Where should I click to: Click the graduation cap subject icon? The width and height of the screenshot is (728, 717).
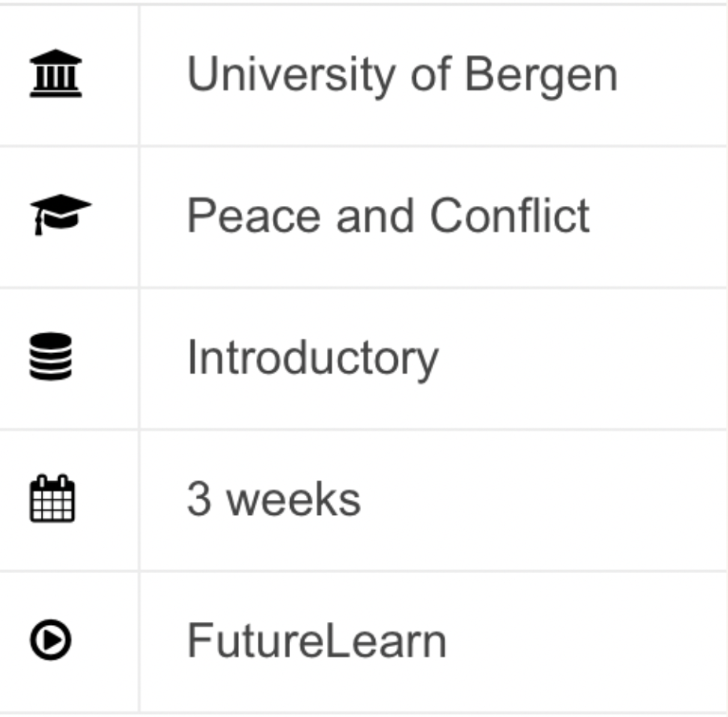[x=61, y=215]
